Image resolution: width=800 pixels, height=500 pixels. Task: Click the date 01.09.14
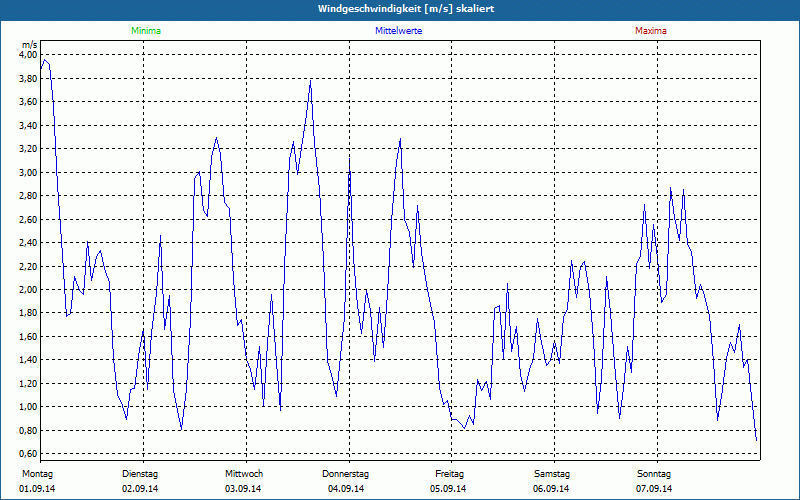37,489
